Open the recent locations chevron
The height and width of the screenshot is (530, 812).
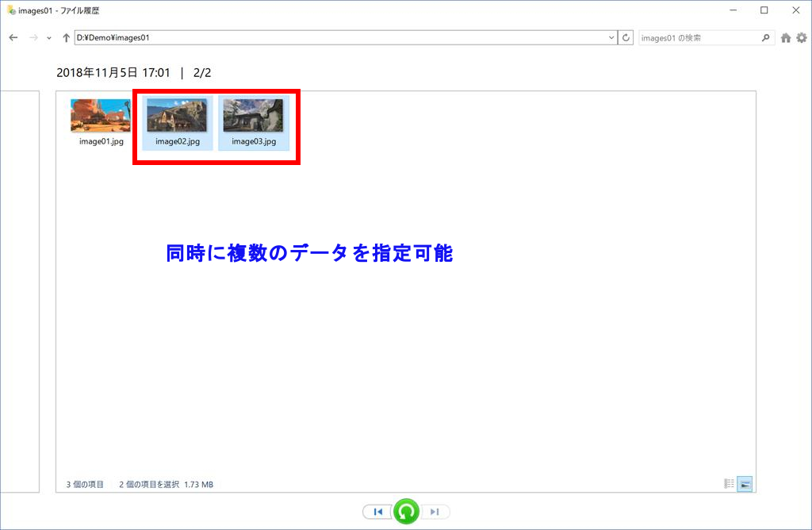pos(49,38)
